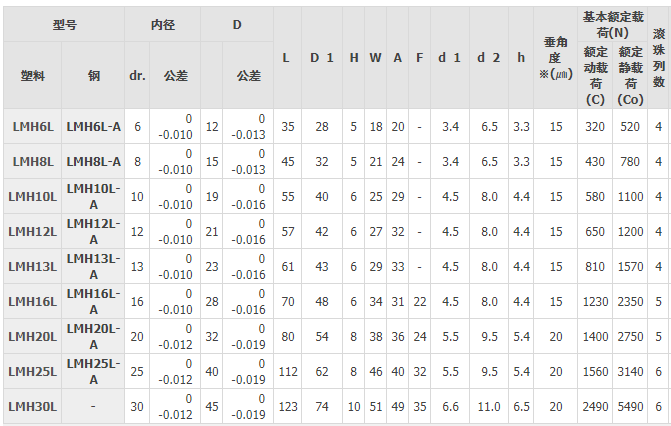Click the 钢 sub-header cell
Image resolution: width=671 pixels, height=426 pixels.
93,75
